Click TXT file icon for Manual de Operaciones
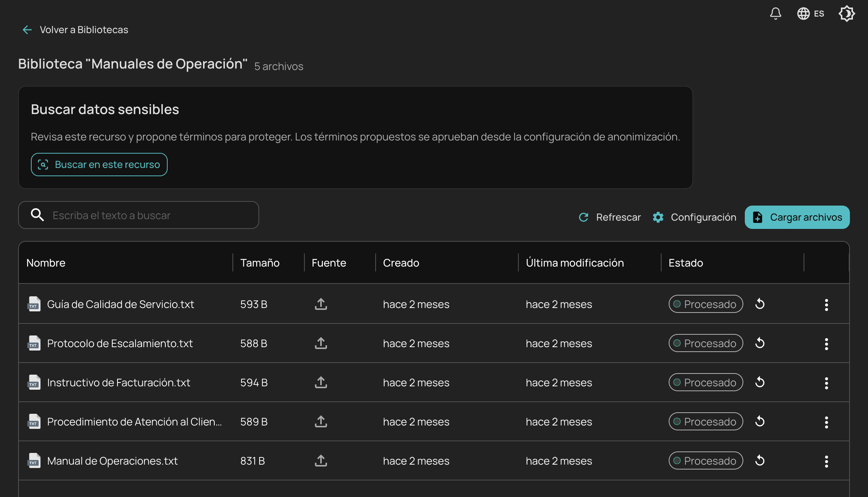Viewport: 868px width, 497px height. click(x=34, y=460)
